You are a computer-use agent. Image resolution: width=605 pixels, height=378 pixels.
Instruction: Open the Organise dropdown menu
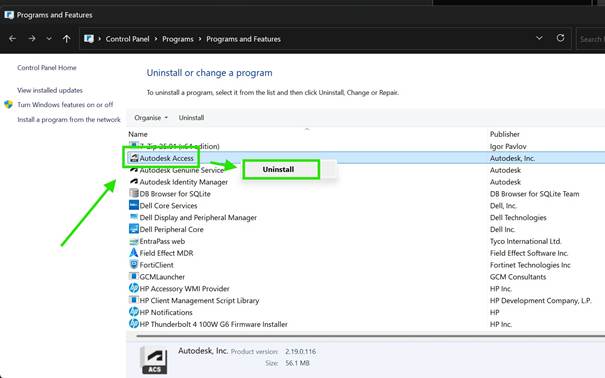(x=151, y=118)
